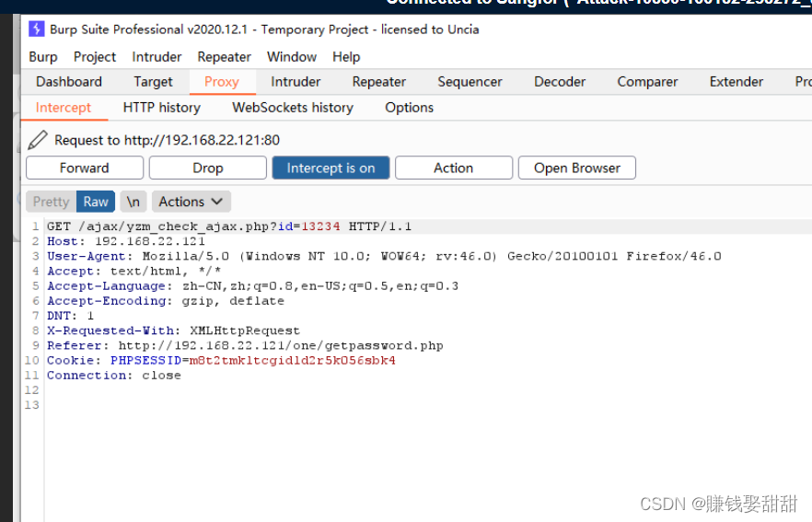Click the Host header line
This screenshot has width=812, height=522.
click(126, 241)
